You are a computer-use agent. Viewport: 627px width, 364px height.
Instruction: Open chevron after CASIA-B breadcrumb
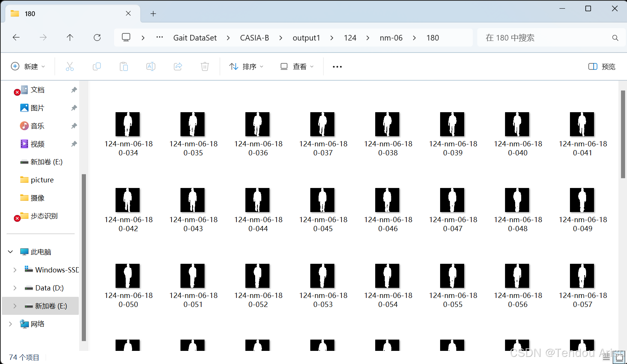tap(281, 38)
